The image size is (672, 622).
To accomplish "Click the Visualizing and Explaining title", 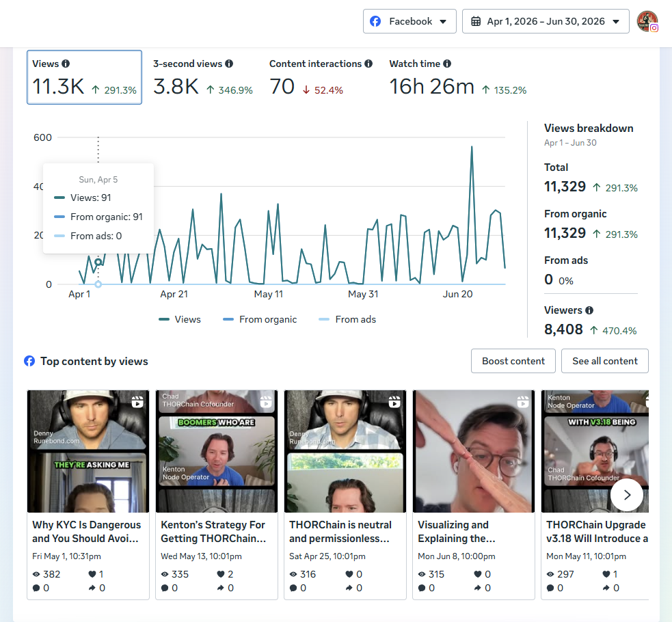I will [x=457, y=531].
